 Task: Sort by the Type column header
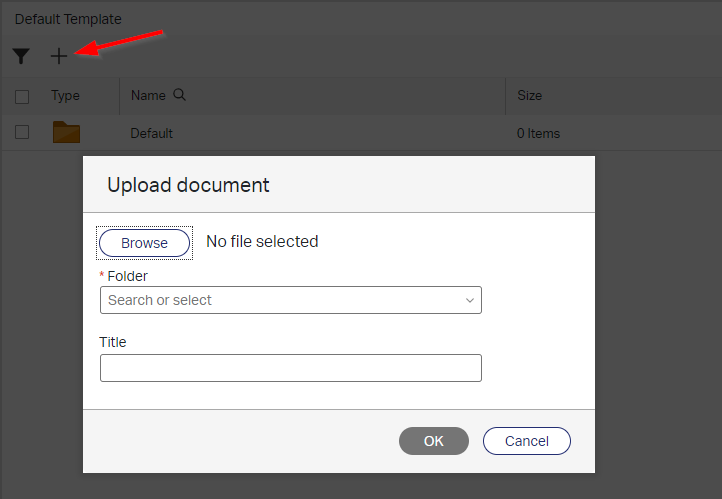[66, 96]
